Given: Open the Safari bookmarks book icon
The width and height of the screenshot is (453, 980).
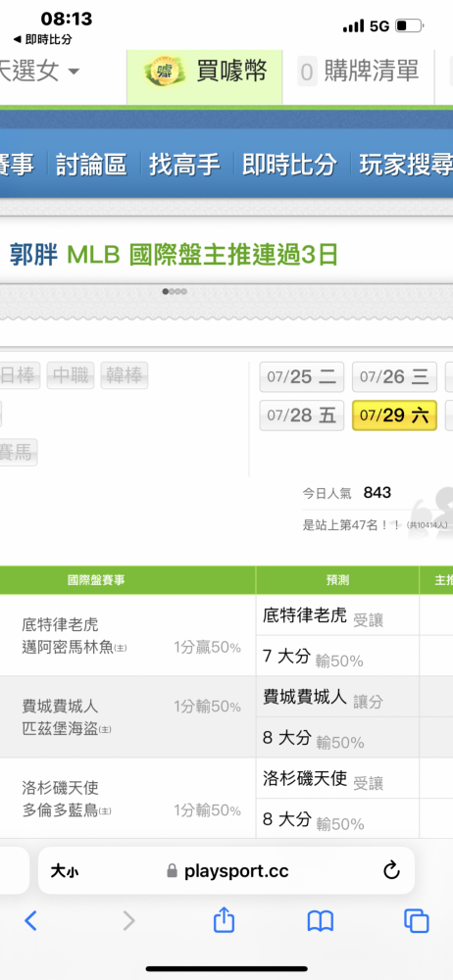Looking at the screenshot, I should (321, 921).
